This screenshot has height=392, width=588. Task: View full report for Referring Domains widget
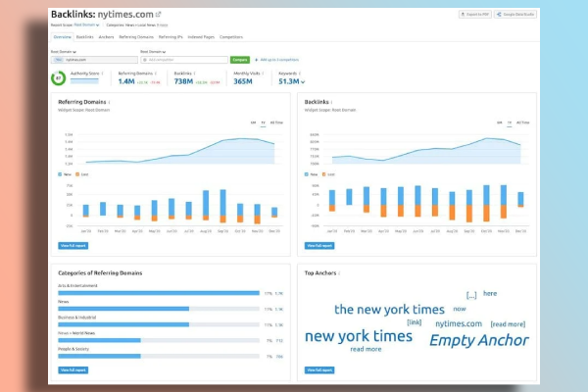73,246
